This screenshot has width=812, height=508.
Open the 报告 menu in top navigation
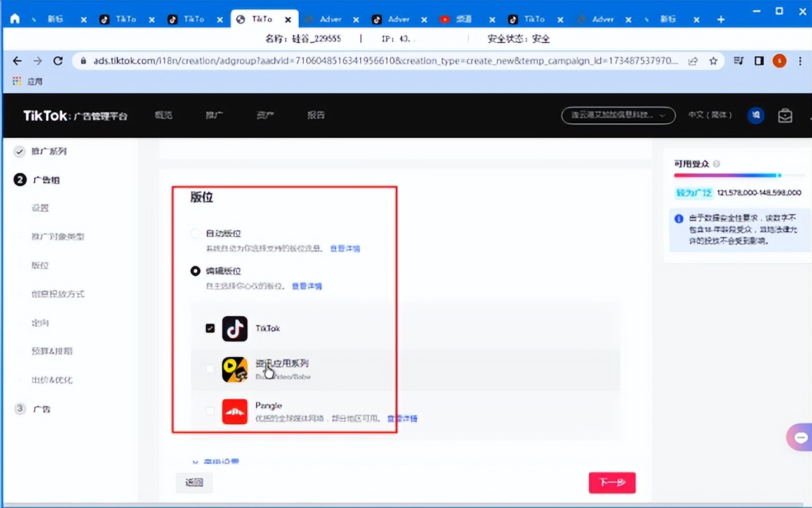click(x=316, y=116)
